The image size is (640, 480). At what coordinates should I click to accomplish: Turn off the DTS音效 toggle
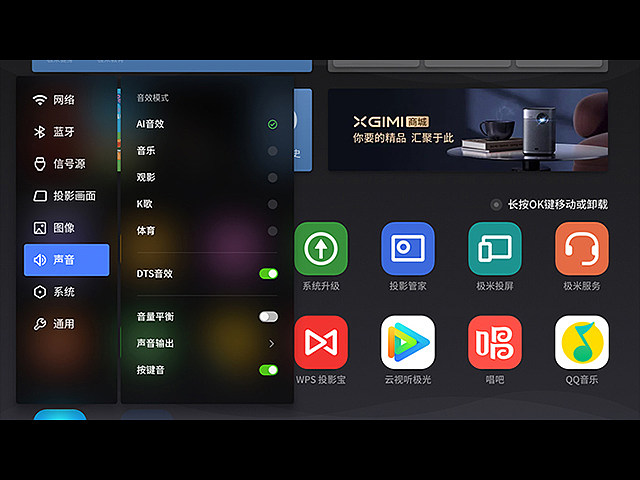268,274
